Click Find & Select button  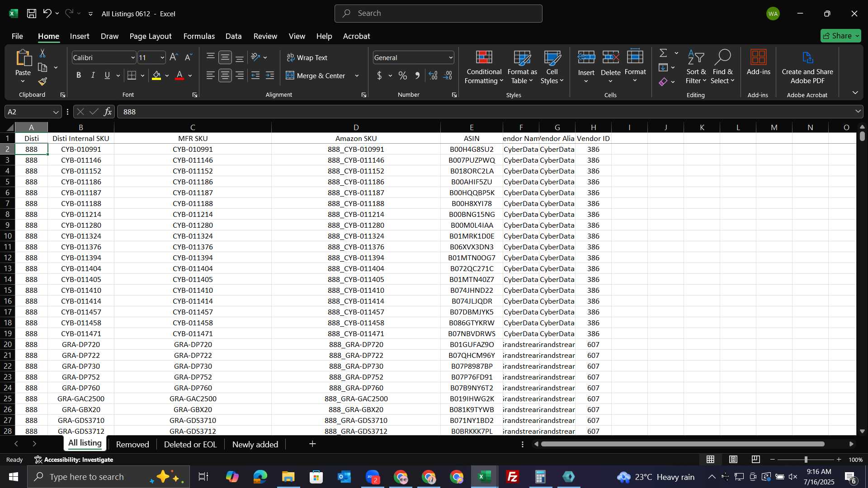pyautogui.click(x=722, y=67)
